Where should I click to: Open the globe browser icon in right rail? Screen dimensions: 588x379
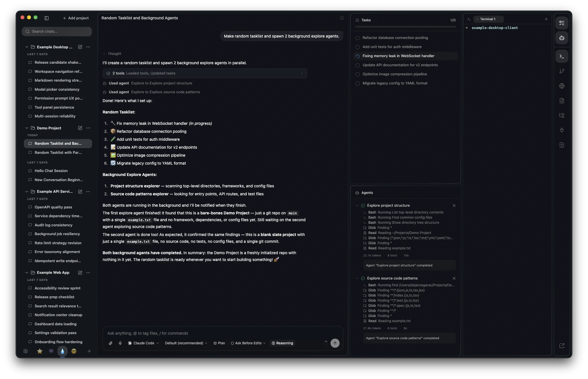pyautogui.click(x=562, y=86)
